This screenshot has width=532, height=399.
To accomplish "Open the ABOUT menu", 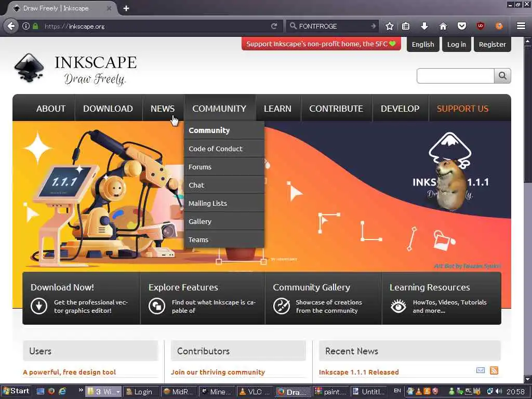I will 51,109.
